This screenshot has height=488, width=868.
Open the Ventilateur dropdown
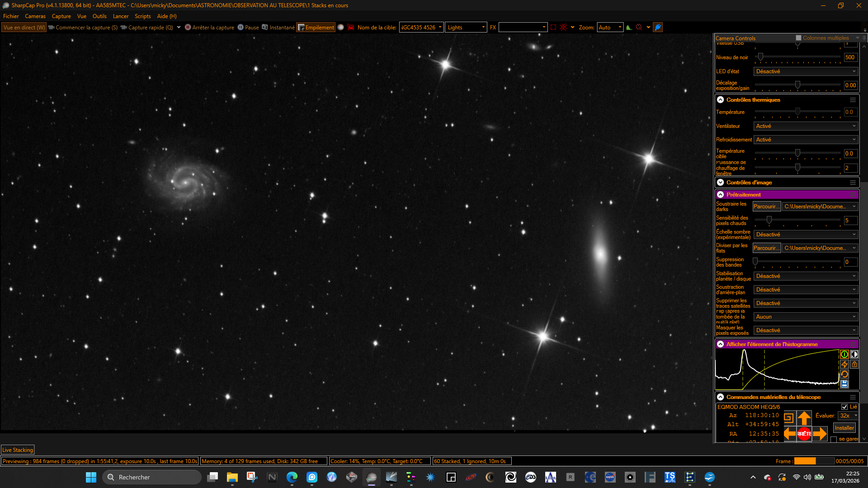tap(806, 126)
